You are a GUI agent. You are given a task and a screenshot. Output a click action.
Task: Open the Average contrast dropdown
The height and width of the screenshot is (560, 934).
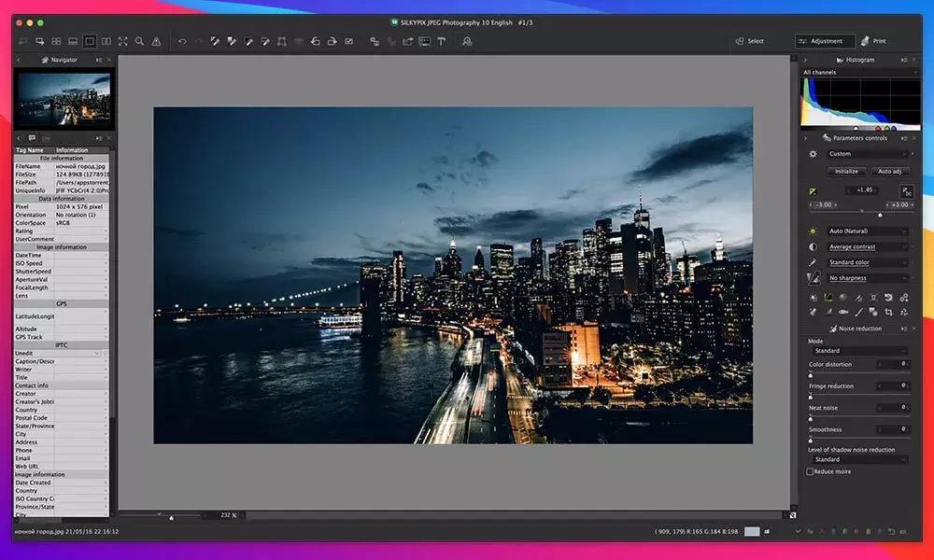tap(867, 246)
